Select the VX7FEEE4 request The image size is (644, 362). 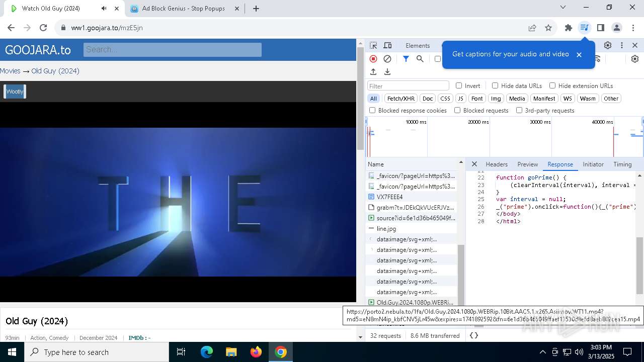pos(411,197)
